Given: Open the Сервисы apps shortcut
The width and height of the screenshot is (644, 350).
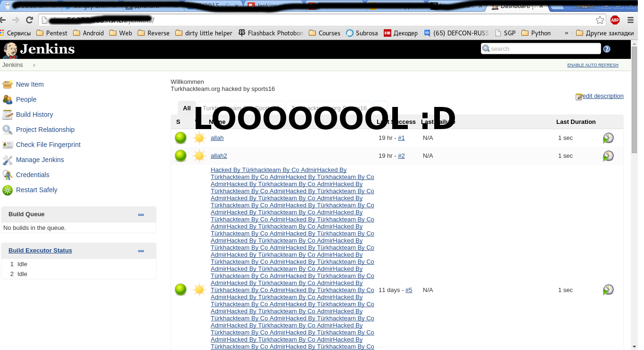Looking at the screenshot, I should [16, 33].
